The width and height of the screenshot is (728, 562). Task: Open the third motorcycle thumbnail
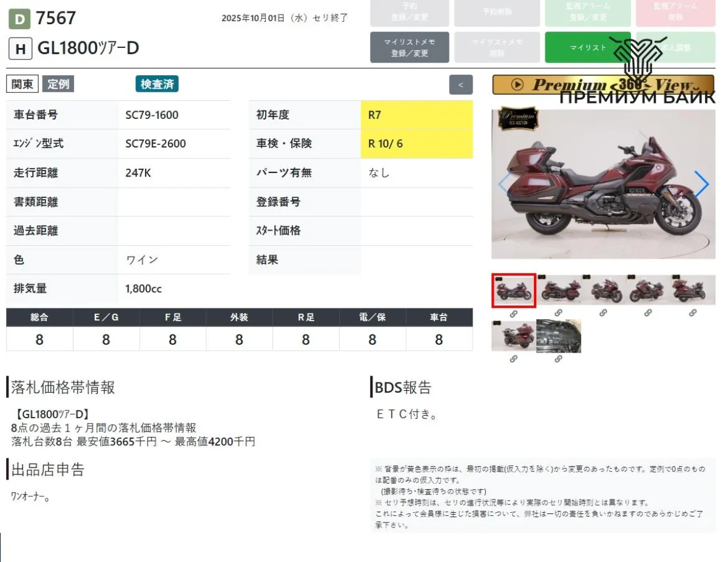tap(603, 290)
